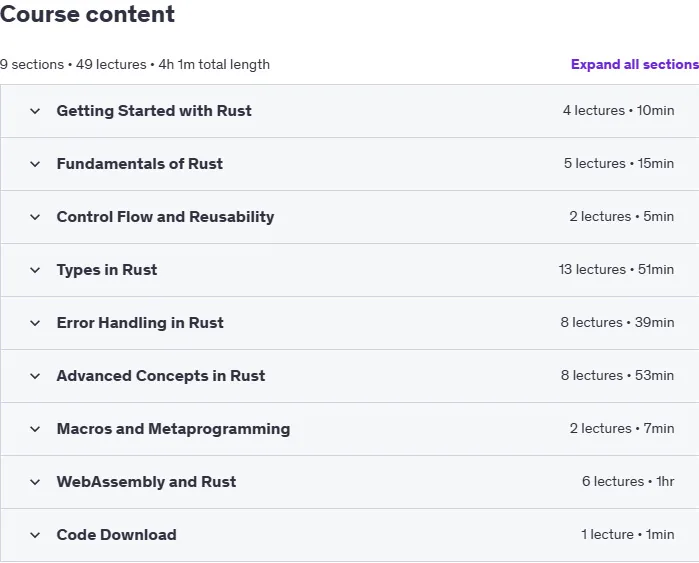Open the WebAssembly and Rust title
The width and height of the screenshot is (699, 563).
point(146,482)
